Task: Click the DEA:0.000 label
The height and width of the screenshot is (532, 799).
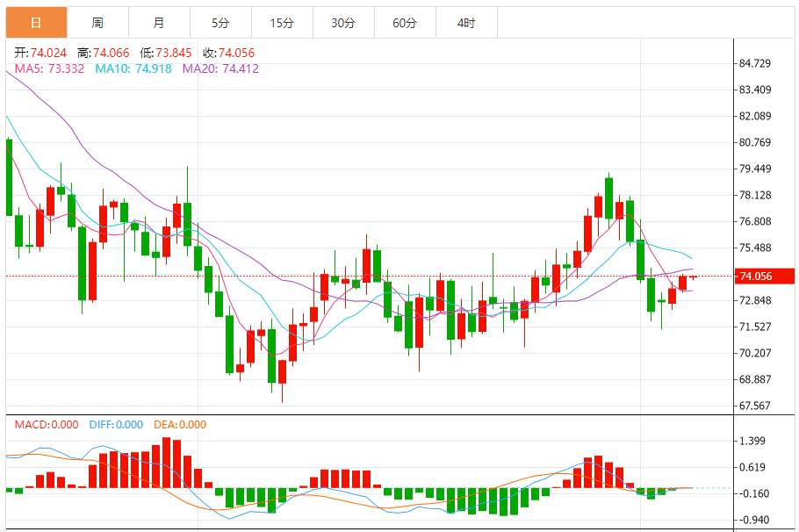Action: pos(180,425)
